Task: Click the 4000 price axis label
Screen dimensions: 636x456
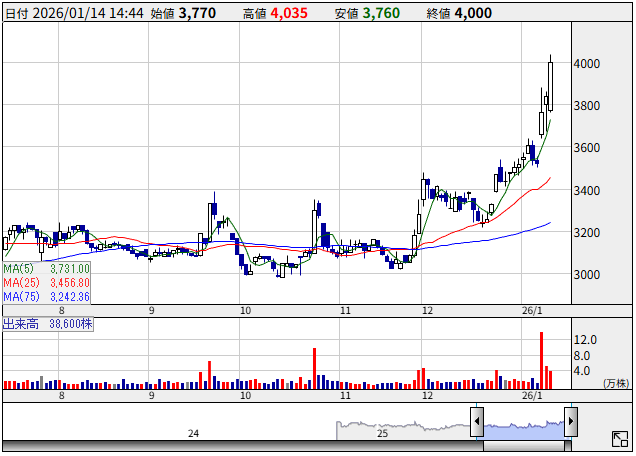Action: 586,64
